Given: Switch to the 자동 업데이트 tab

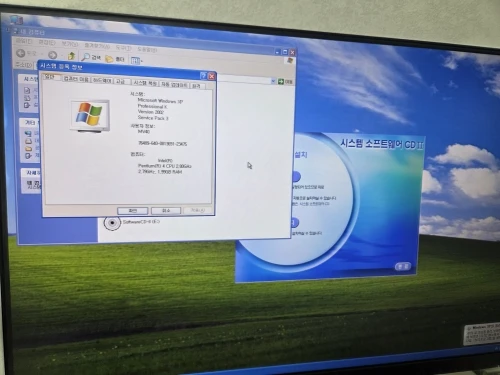Looking at the screenshot, I should pyautogui.click(x=175, y=85).
